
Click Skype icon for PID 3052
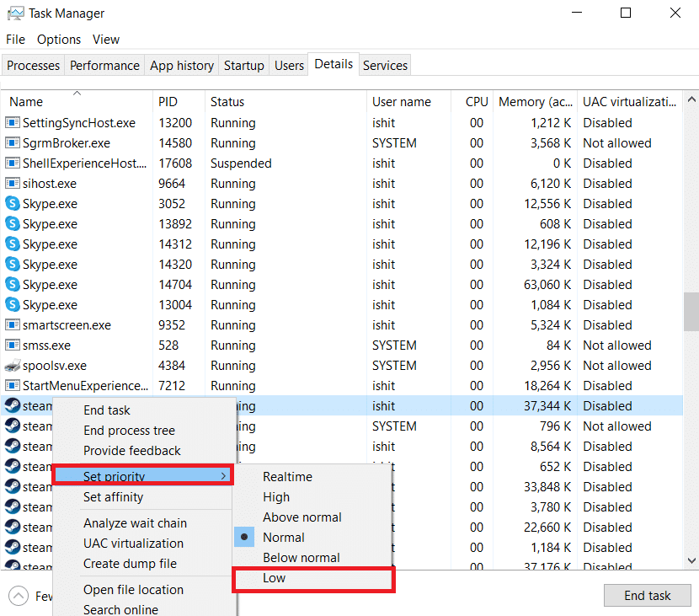13,203
